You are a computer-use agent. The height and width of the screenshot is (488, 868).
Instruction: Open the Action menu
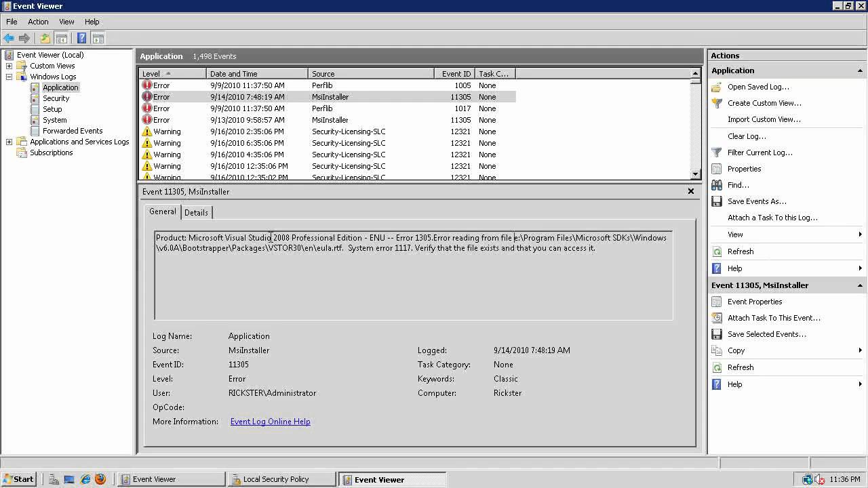click(38, 22)
